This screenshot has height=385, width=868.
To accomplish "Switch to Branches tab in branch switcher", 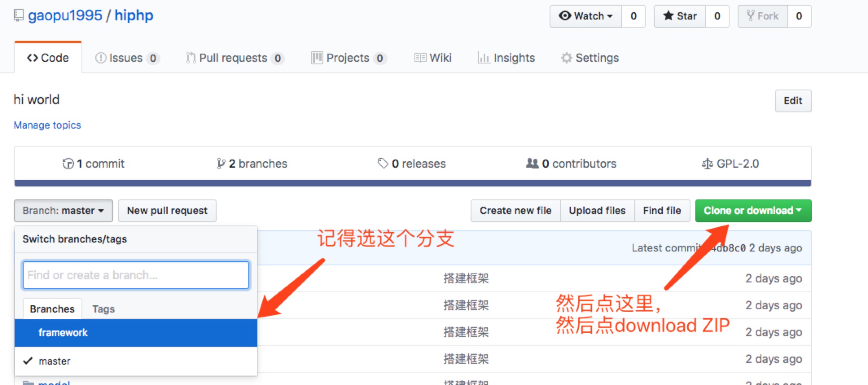I will [52, 309].
